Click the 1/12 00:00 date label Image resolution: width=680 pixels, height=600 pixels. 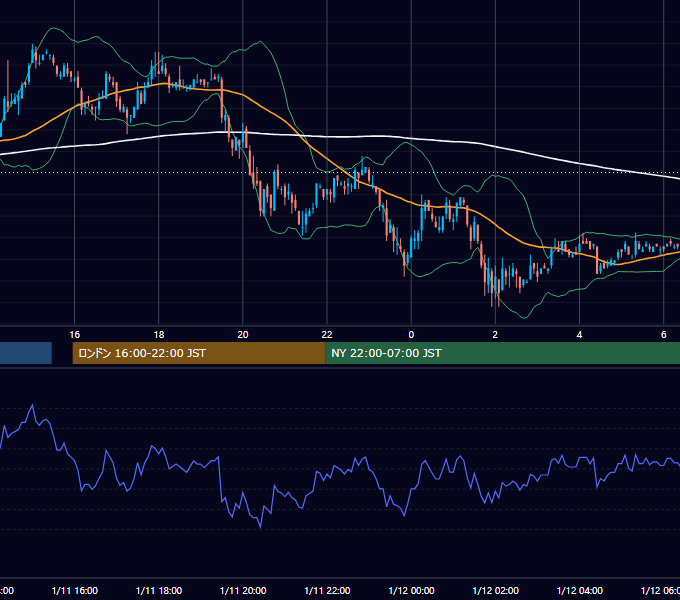pyautogui.click(x=411, y=590)
